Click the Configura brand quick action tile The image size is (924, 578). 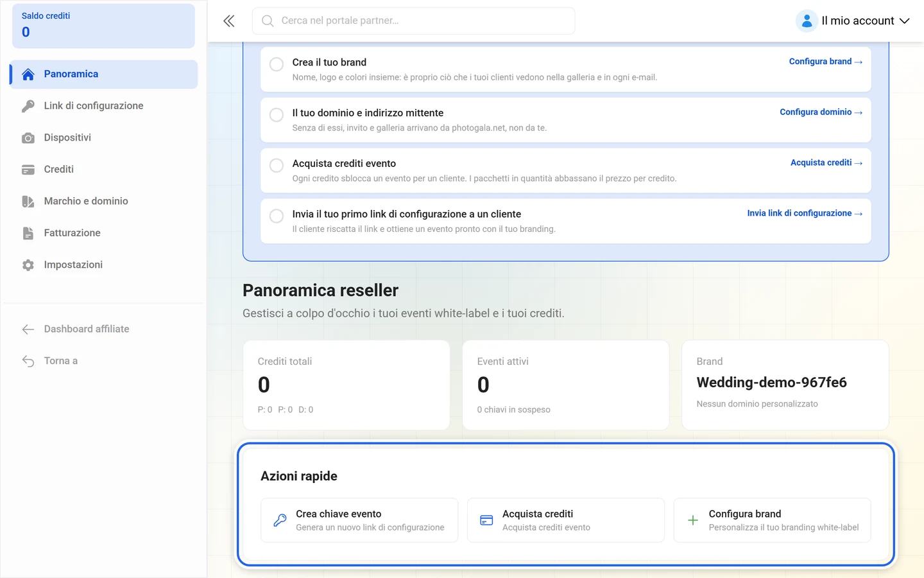click(773, 520)
